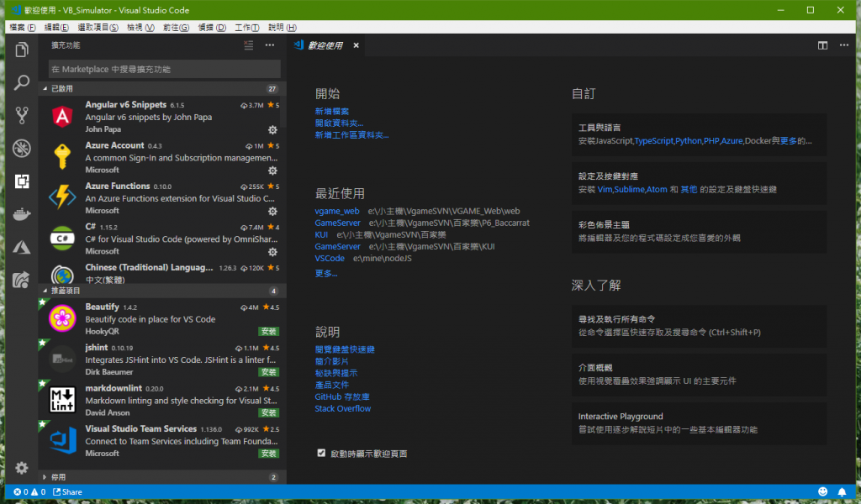Click the errors and warnings status indicator
This screenshot has width=861, height=504.
[x=29, y=492]
